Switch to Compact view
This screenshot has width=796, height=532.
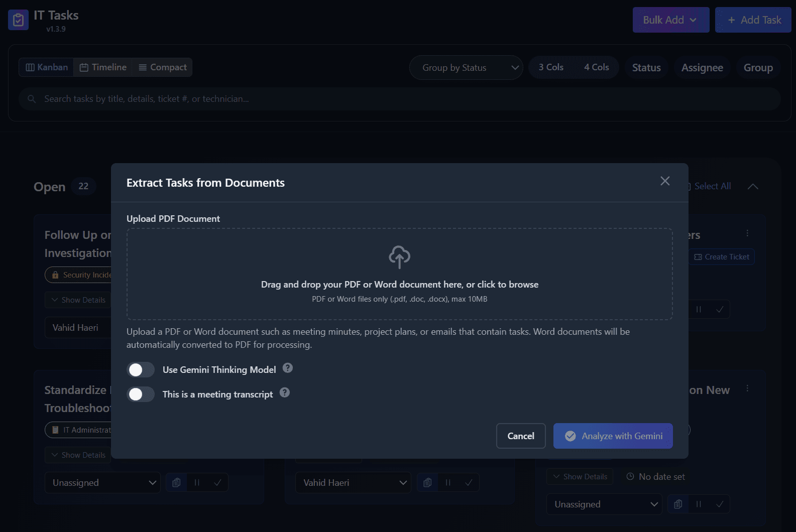[x=162, y=67]
